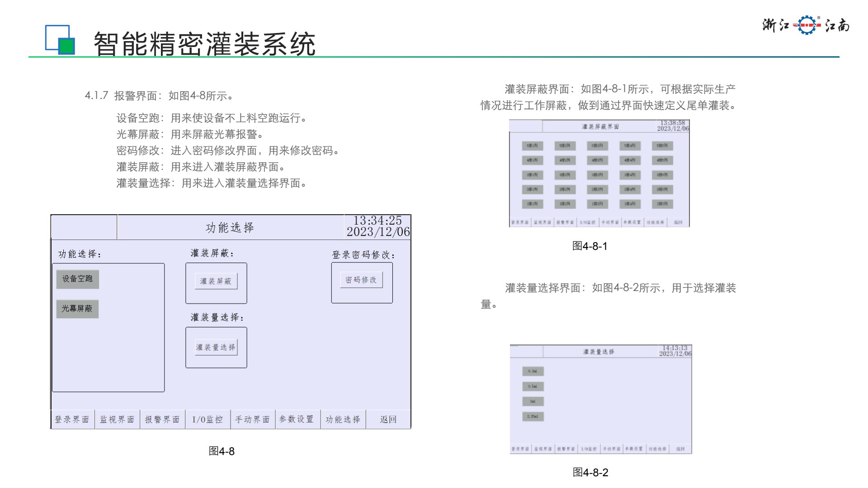This screenshot has height=488, width=868.
Task: Click the Zhejiang Jiangnan gear logo
Action: click(807, 25)
